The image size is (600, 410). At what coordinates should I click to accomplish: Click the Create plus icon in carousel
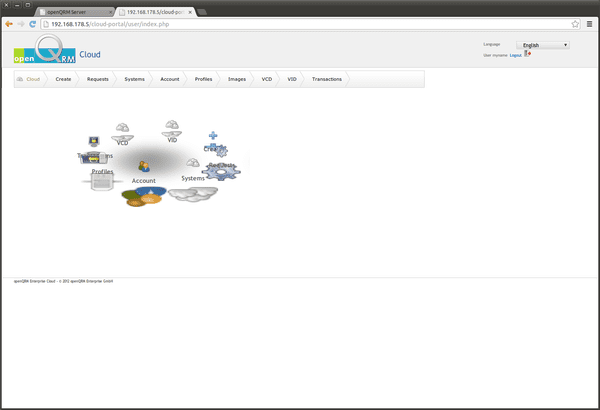click(x=213, y=136)
